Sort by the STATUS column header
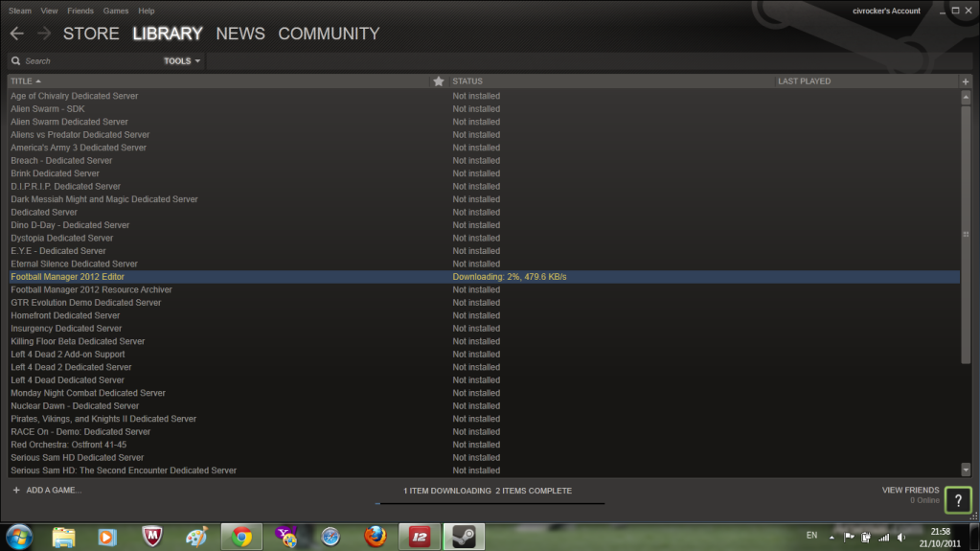 coord(467,81)
